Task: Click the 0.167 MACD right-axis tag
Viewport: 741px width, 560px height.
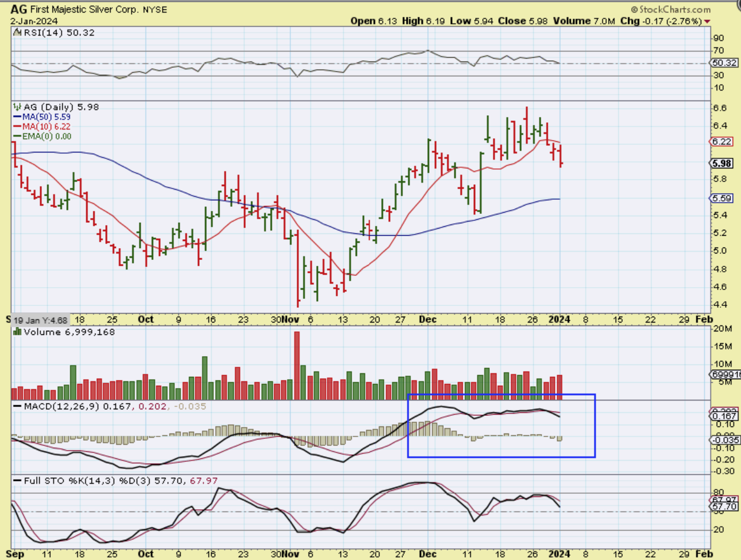Action: [x=724, y=416]
